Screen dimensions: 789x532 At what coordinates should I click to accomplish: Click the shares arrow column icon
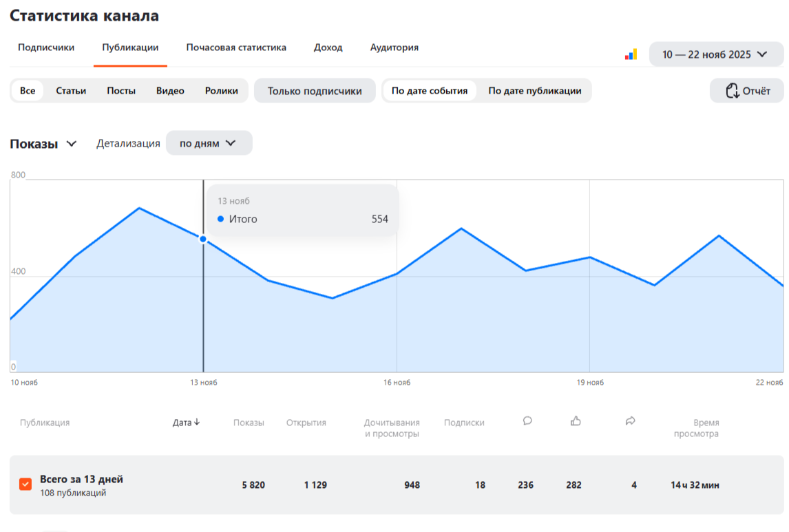(x=631, y=421)
